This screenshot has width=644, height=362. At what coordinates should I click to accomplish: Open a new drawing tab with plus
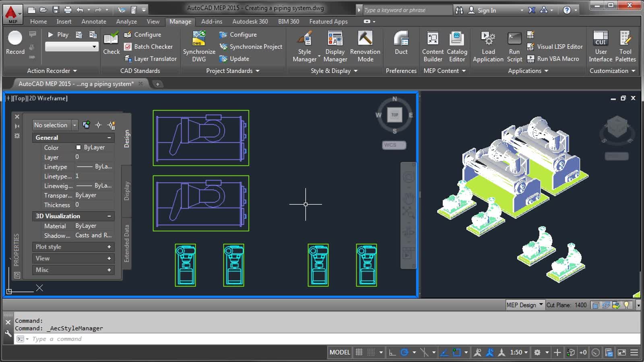158,84
